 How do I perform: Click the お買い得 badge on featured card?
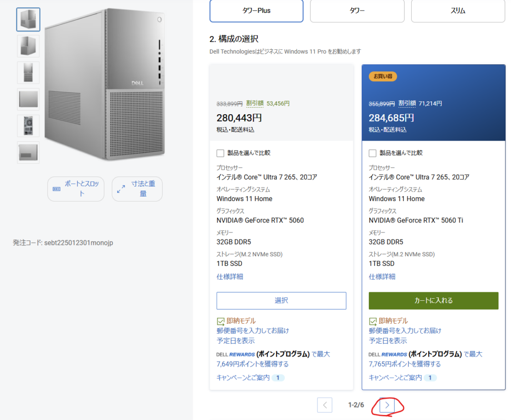coord(383,76)
